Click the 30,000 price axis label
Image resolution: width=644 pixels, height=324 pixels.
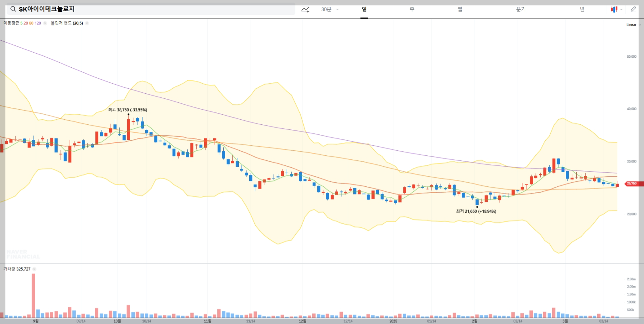coord(632,161)
